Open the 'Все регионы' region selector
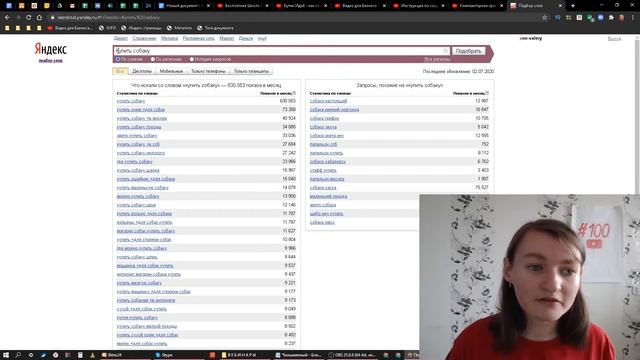The image size is (640, 360). pyautogui.click(x=437, y=59)
